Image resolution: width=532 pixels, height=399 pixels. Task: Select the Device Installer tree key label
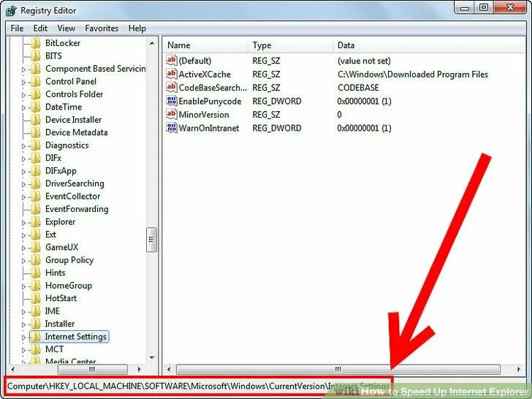(73, 120)
